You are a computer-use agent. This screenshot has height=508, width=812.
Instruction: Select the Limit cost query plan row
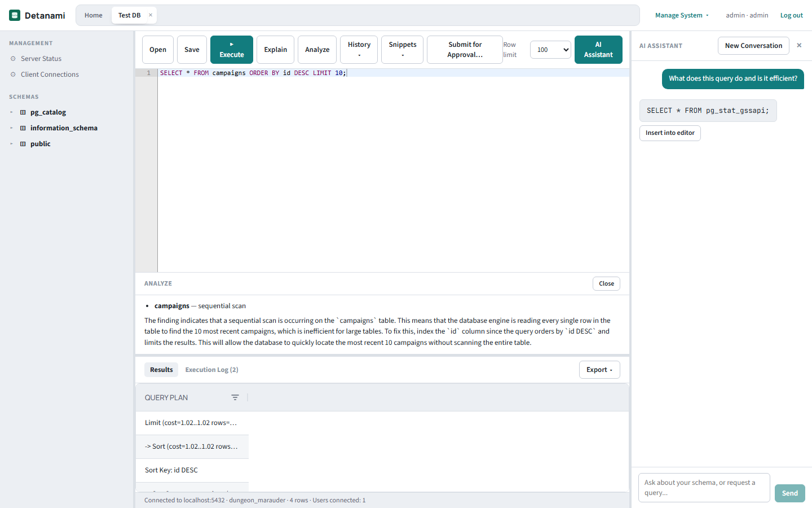[x=192, y=423]
